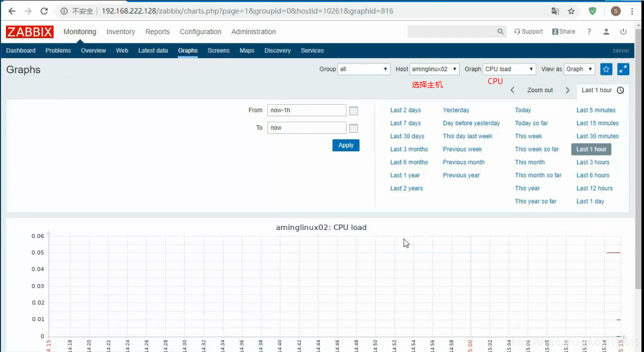The image size is (644, 352).
Task: Open Configuration main menu
Action: [x=201, y=31]
